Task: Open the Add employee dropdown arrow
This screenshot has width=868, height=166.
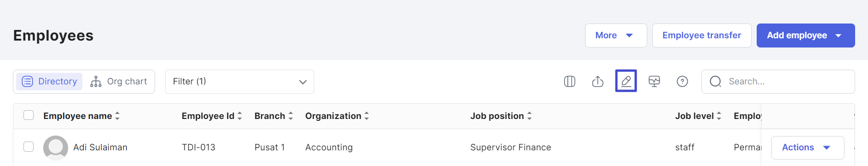Action: point(839,36)
